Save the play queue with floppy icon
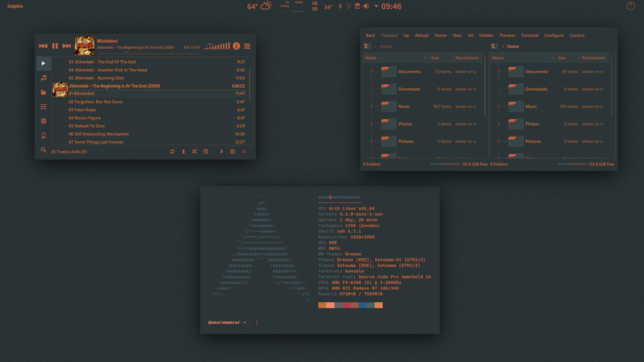The image size is (644, 362). coord(233,152)
